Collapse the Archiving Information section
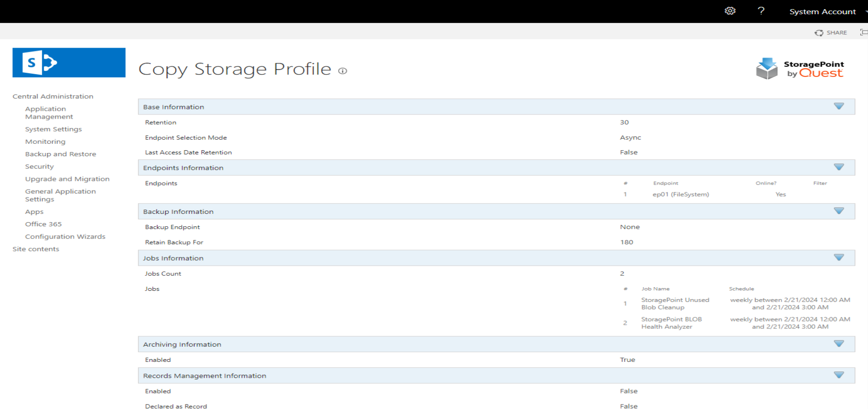The image size is (868, 409). (x=839, y=344)
